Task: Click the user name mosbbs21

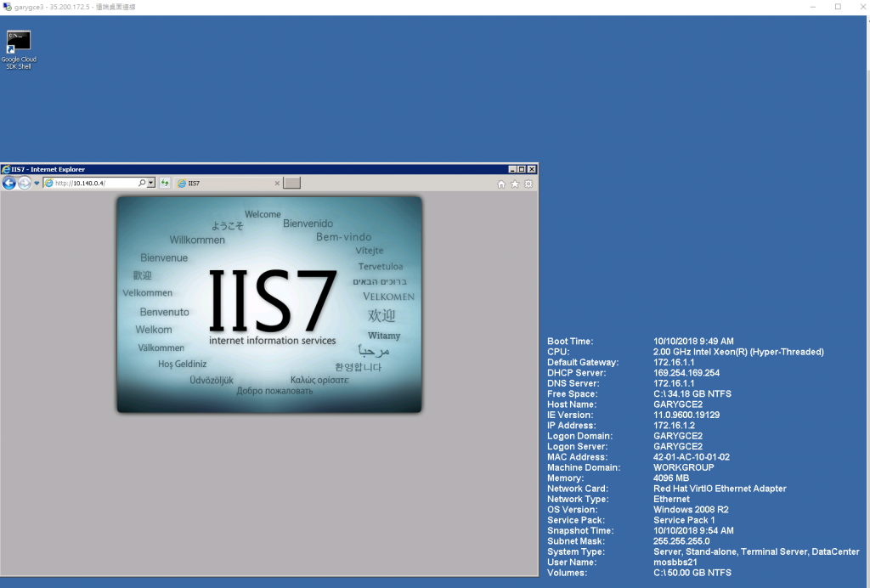Action: pos(675,562)
